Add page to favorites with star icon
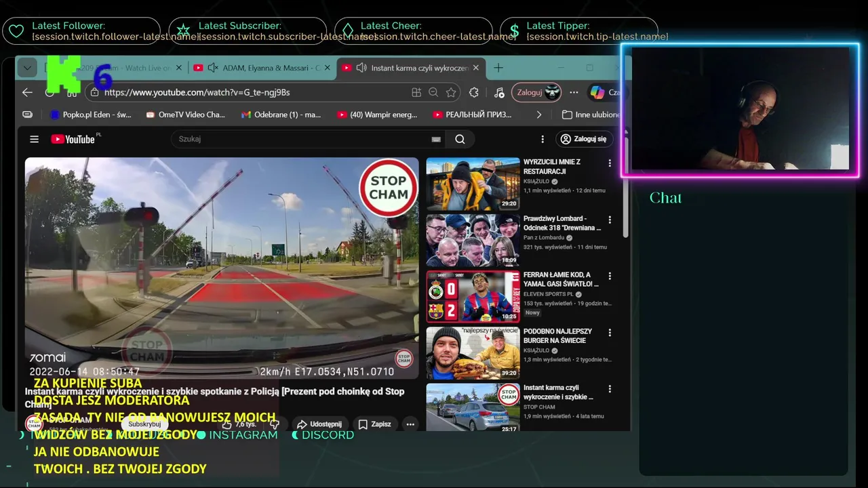This screenshot has height=488, width=868. click(x=451, y=92)
